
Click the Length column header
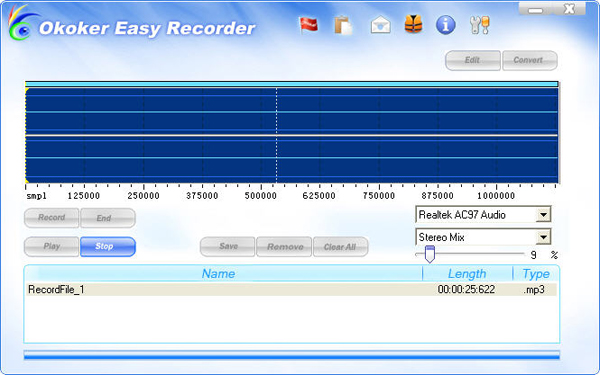pyautogui.click(x=467, y=274)
